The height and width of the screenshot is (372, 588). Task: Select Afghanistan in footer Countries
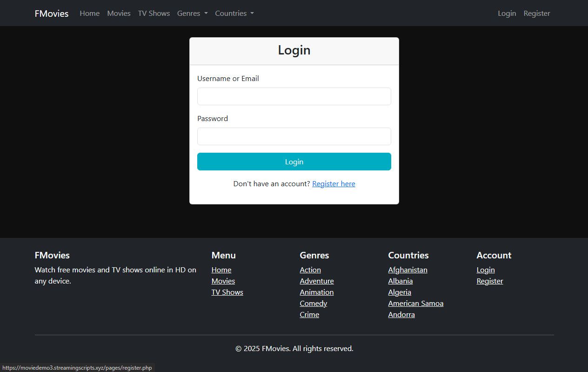(x=408, y=270)
